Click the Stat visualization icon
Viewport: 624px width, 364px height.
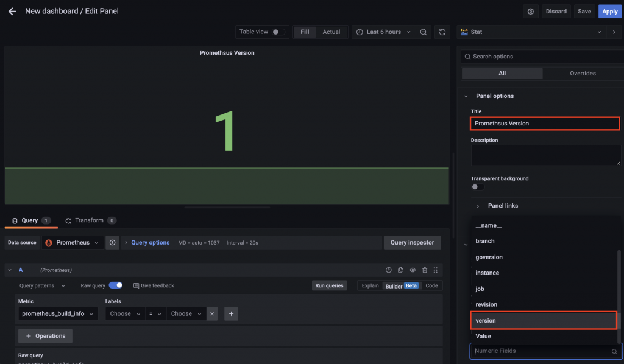pos(464,32)
